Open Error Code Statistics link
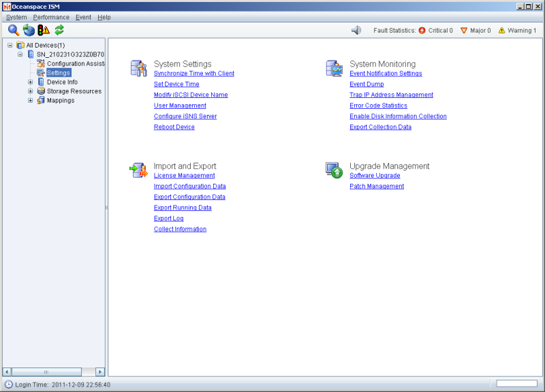 point(379,105)
